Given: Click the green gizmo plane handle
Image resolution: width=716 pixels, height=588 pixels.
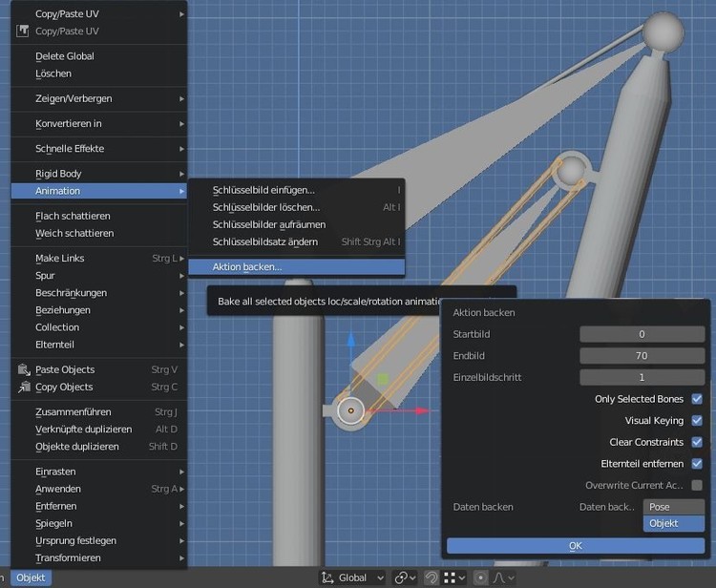Looking at the screenshot, I should pos(382,379).
